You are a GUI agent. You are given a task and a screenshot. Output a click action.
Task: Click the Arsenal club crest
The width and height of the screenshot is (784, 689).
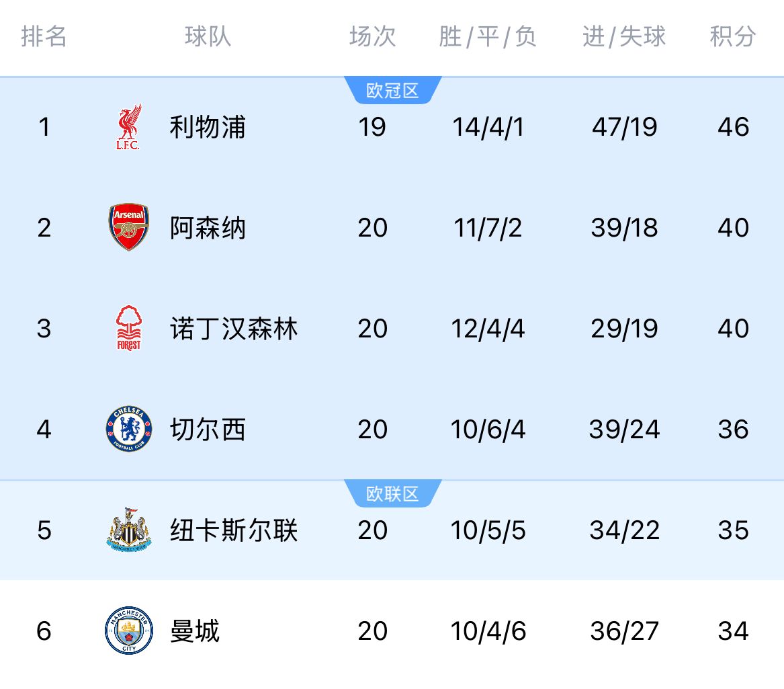[128, 227]
